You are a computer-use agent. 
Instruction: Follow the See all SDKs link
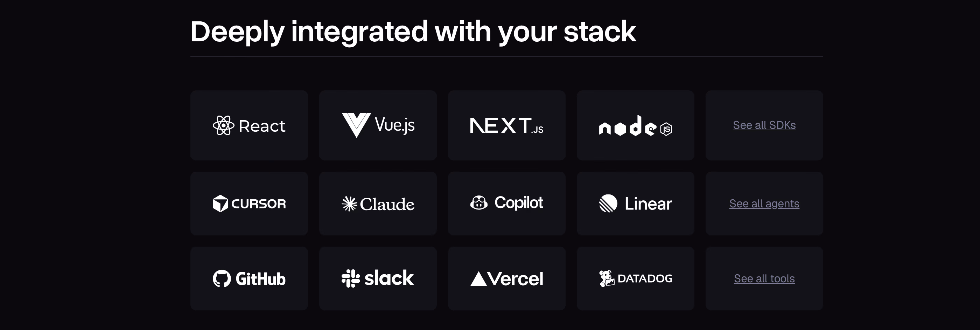point(764,125)
